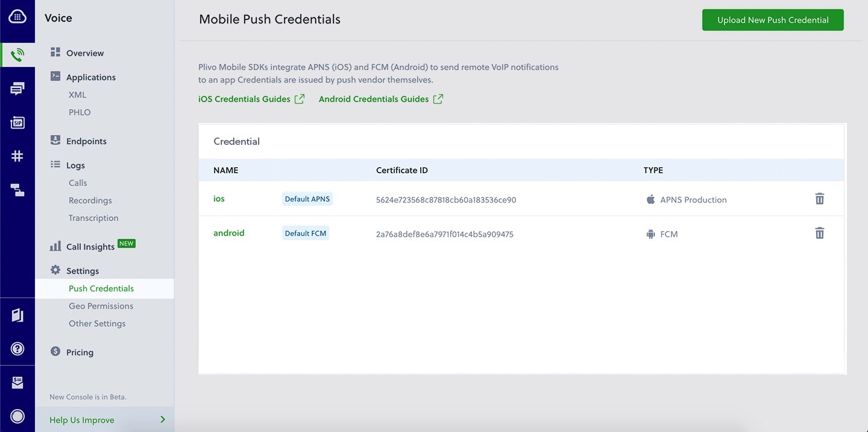The height and width of the screenshot is (432, 868).
Task: Expand the Help Us Improve chevron
Action: click(163, 419)
